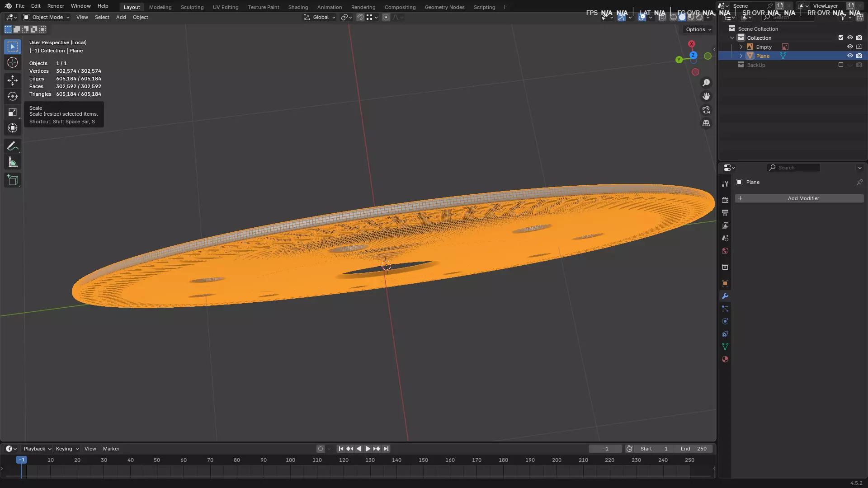Open the Object Data mesh properties tab

click(725, 347)
